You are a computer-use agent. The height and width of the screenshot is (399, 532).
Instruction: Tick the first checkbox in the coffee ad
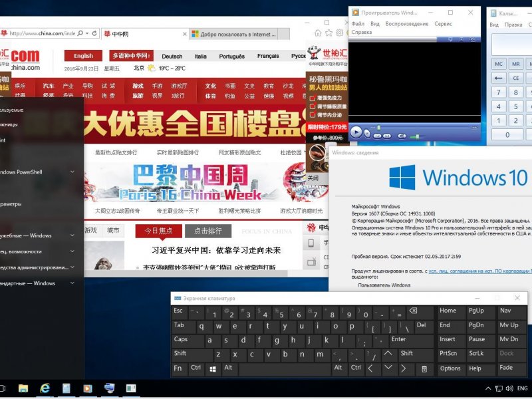(x=313, y=98)
